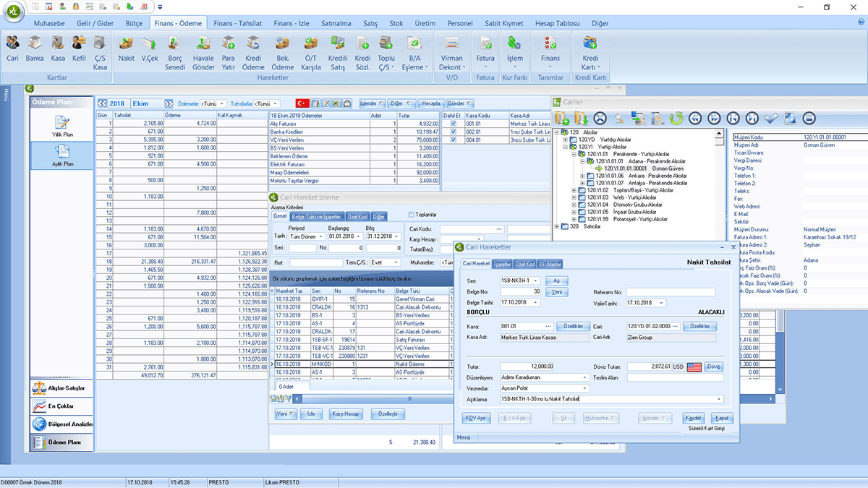The image size is (868, 488).
Task: Click the KDV Ayır button
Action: (477, 418)
